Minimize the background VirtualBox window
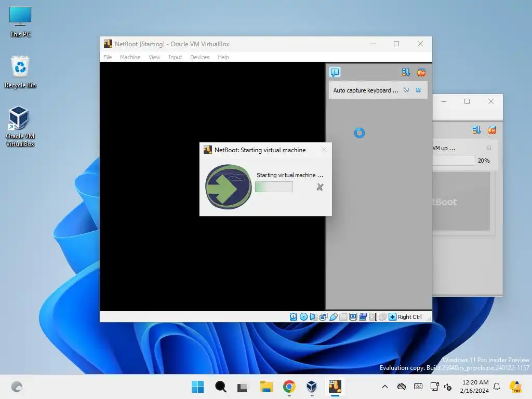Viewport: 532px width, 399px height. (444, 101)
